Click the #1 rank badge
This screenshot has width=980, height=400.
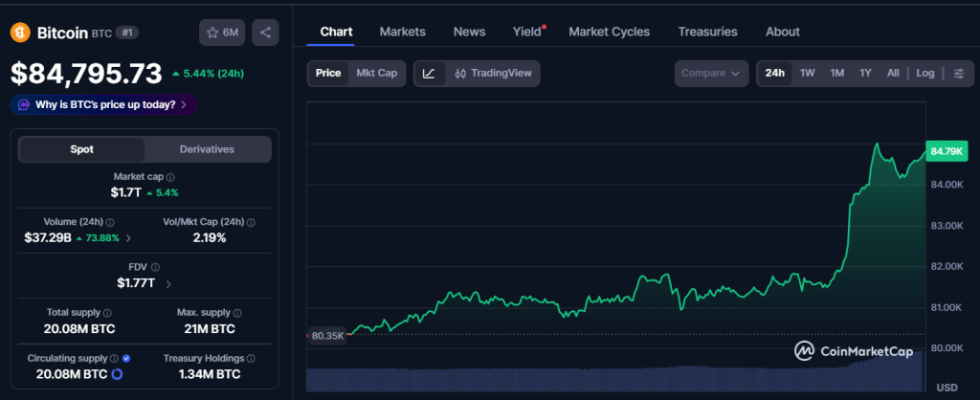127,33
